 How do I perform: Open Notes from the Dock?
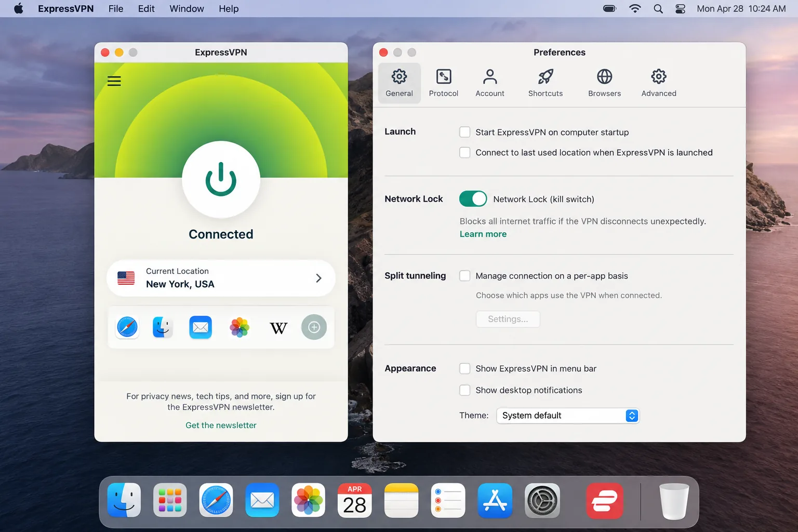[x=401, y=501]
